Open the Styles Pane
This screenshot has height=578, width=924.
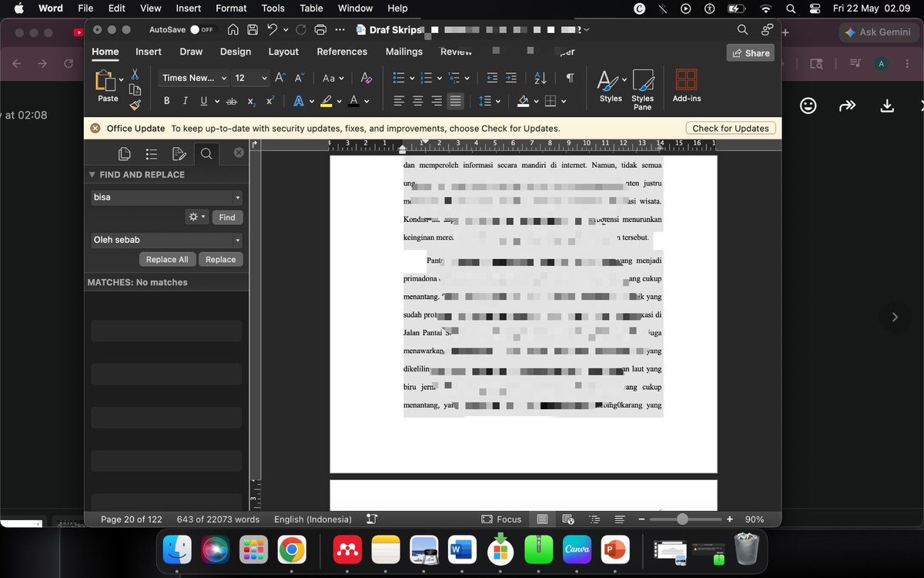[x=642, y=89]
